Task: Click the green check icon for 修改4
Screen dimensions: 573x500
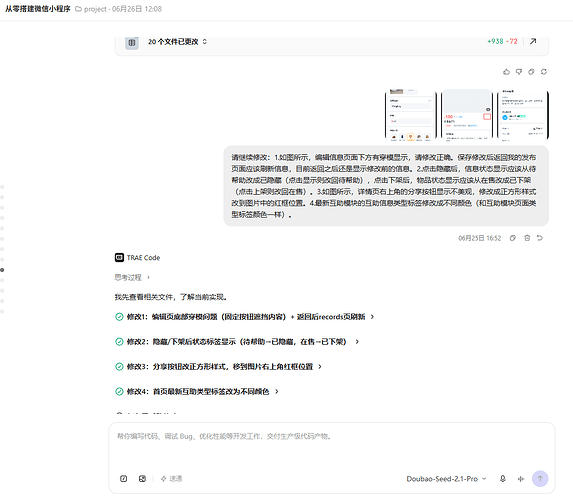Action: [119, 391]
